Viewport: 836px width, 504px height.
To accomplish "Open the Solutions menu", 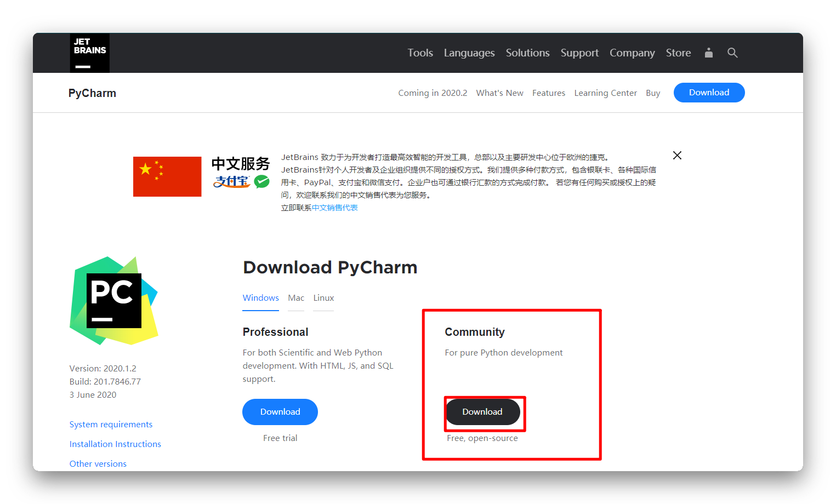I will coord(528,53).
